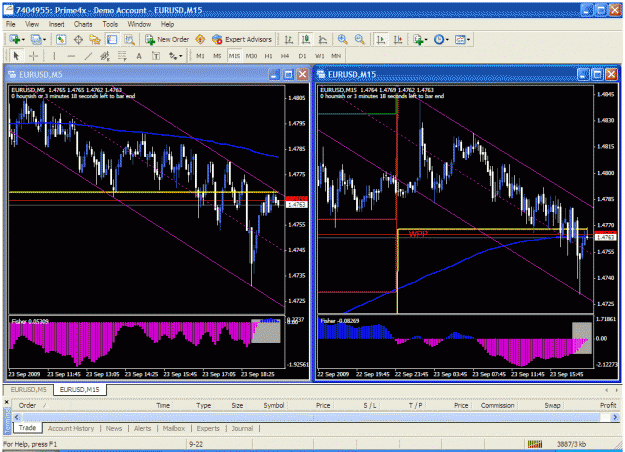625x452 pixels.
Task: Select the Trendline drawing tool
Action: click(88, 56)
